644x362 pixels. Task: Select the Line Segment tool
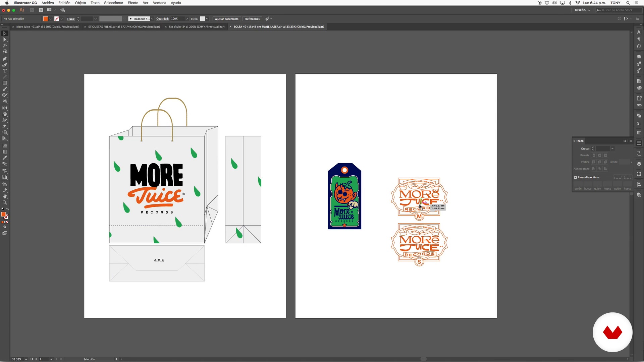[x=5, y=77]
